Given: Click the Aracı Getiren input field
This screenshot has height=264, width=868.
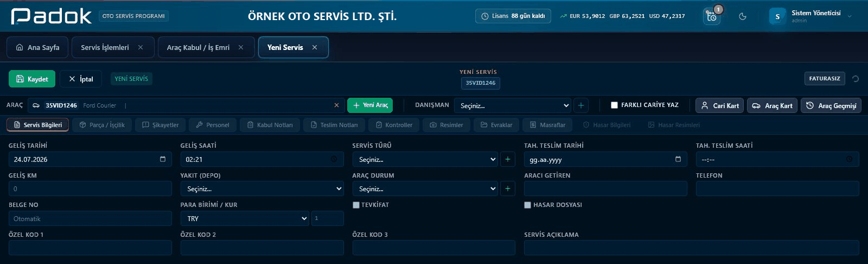Looking at the screenshot, I should 605,188.
